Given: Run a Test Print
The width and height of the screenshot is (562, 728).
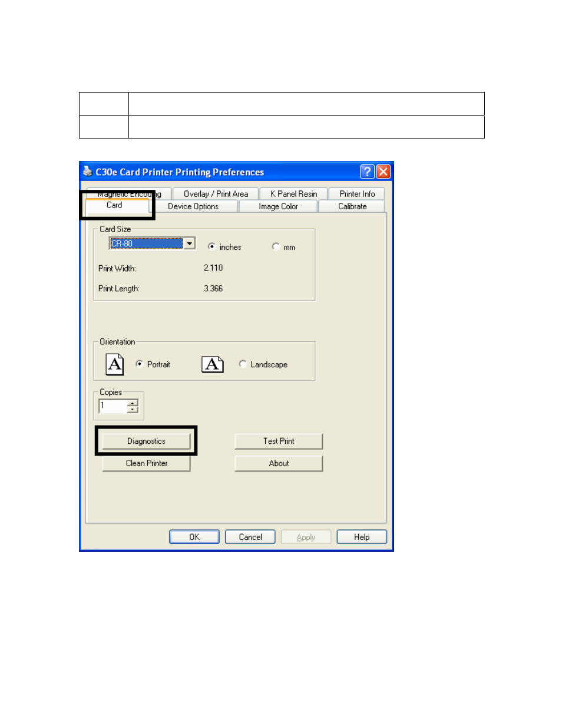Looking at the screenshot, I should (x=279, y=441).
